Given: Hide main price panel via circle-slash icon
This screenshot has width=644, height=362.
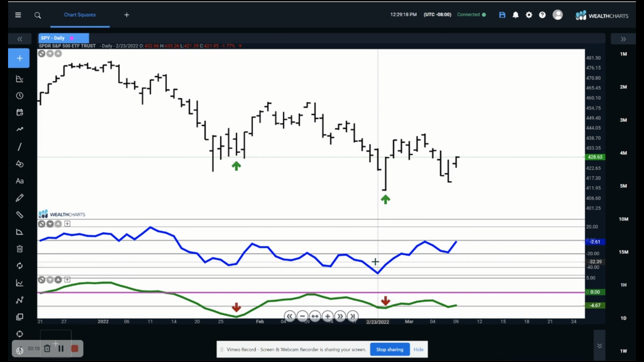Looking at the screenshot, I should 42,54.
